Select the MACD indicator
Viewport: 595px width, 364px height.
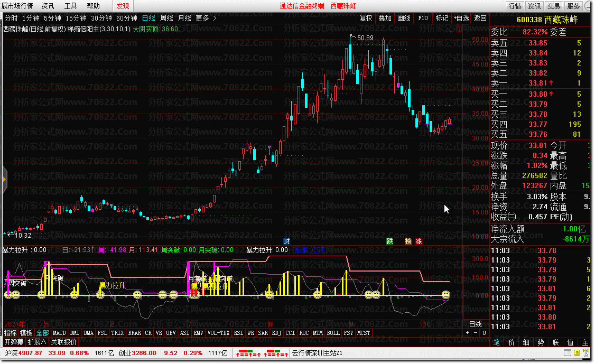pyautogui.click(x=59, y=333)
